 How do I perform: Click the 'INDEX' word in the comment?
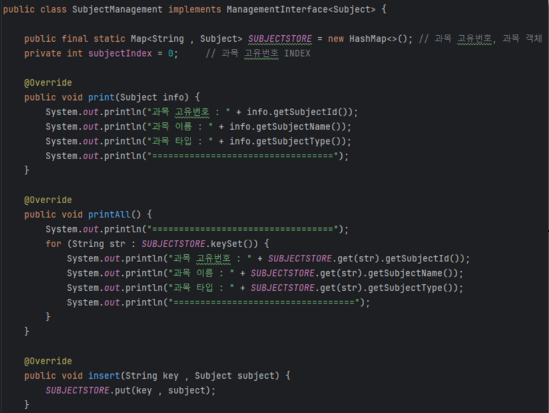click(297, 54)
